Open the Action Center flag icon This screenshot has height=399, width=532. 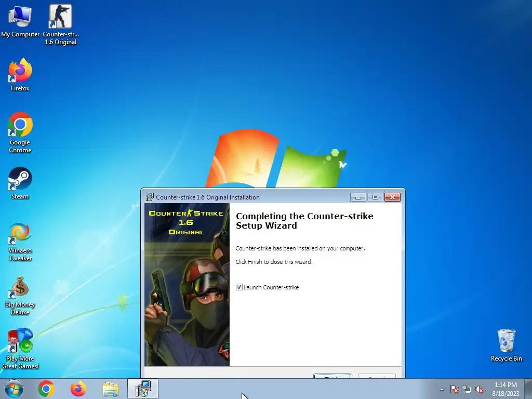(455, 389)
